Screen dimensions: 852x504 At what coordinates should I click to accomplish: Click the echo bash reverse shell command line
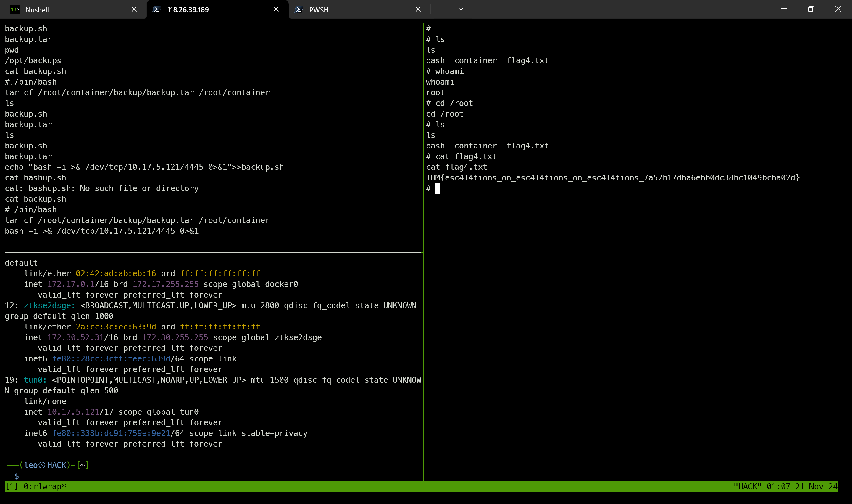(x=144, y=167)
